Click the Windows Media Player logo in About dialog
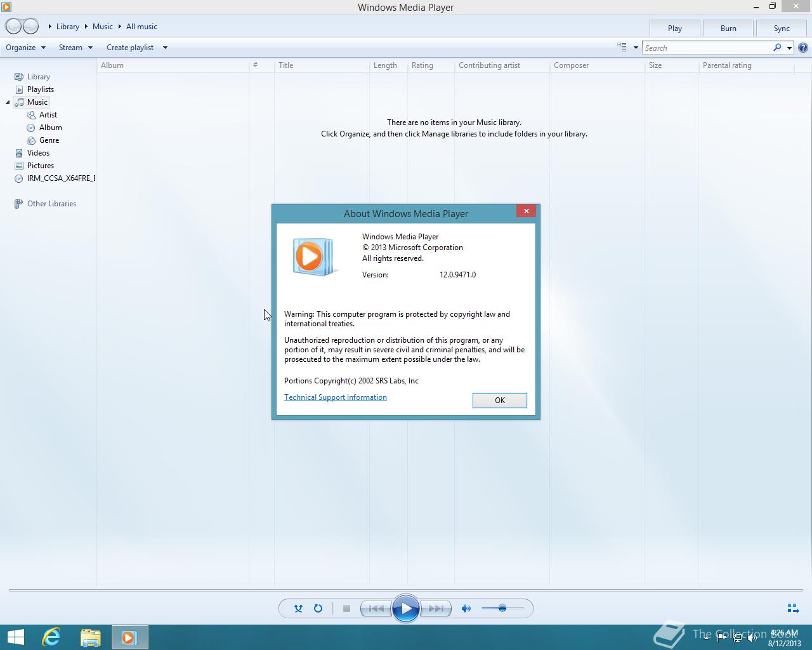The height and width of the screenshot is (650, 812). [x=313, y=256]
